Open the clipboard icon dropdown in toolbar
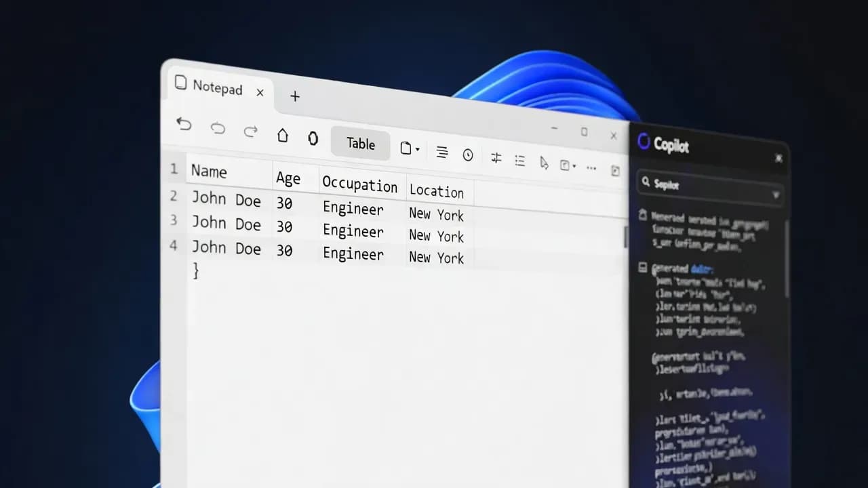The height and width of the screenshot is (488, 868). [x=566, y=165]
